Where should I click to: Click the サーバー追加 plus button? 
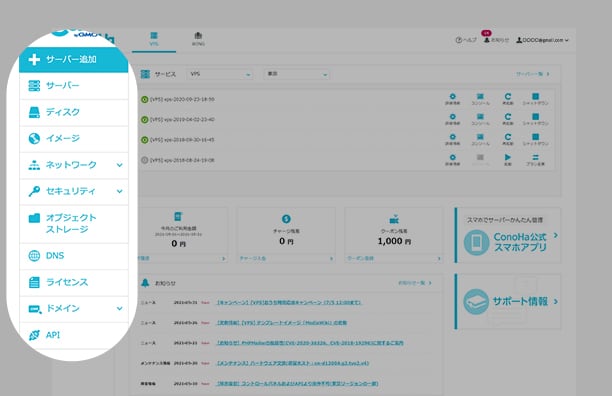[73, 60]
